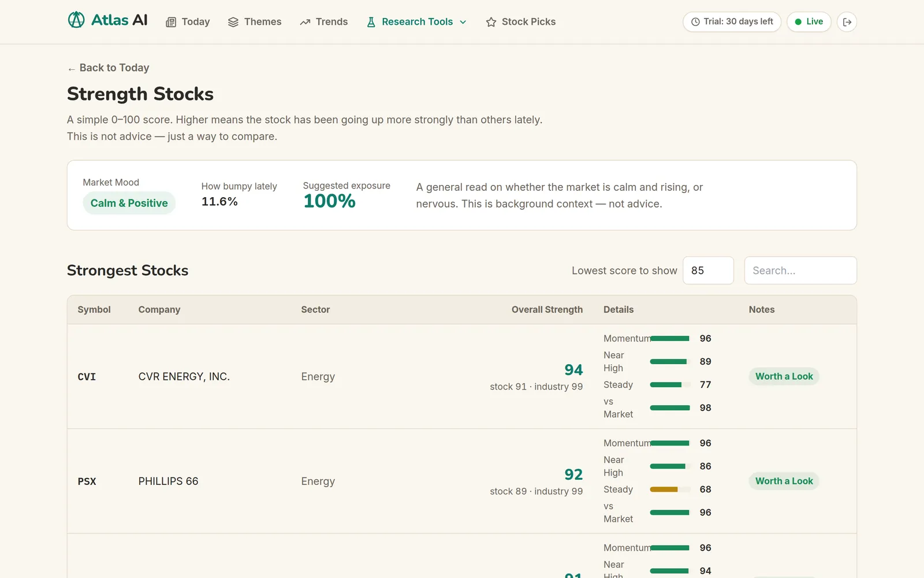
Task: Click the Calm & Positive mood badge
Action: (x=129, y=203)
